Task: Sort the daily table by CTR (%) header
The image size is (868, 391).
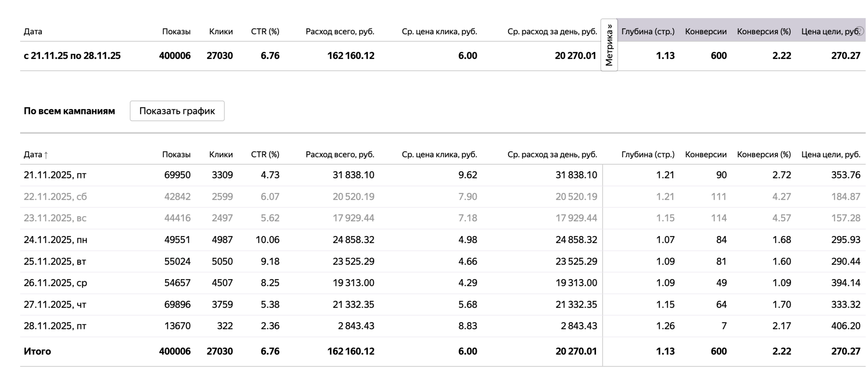Action: tap(265, 155)
